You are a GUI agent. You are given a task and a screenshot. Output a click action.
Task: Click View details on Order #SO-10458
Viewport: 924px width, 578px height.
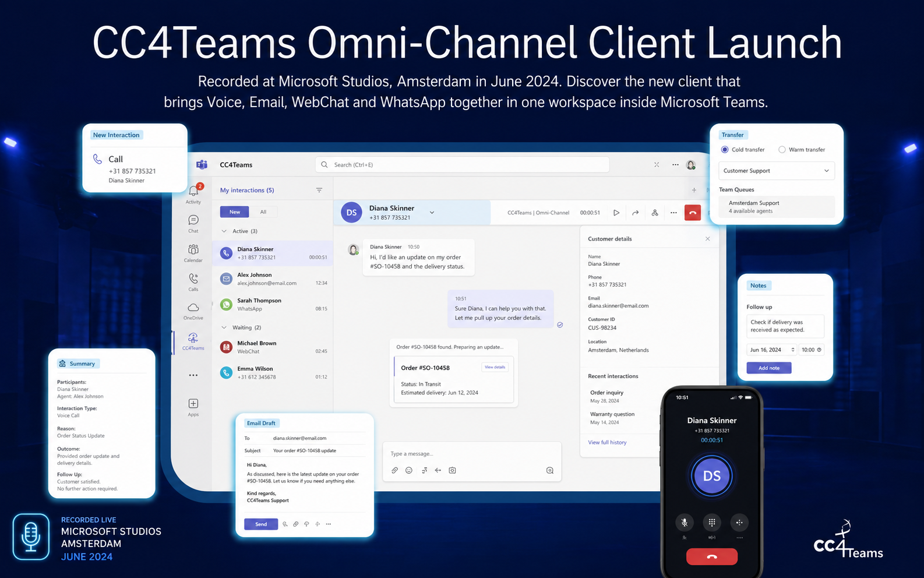[495, 367]
